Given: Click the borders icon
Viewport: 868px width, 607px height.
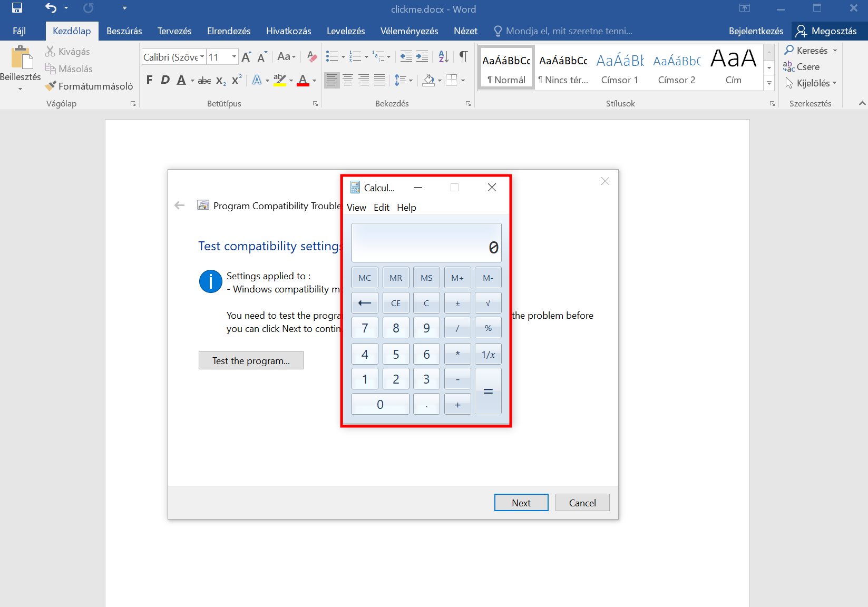Looking at the screenshot, I should [x=451, y=80].
